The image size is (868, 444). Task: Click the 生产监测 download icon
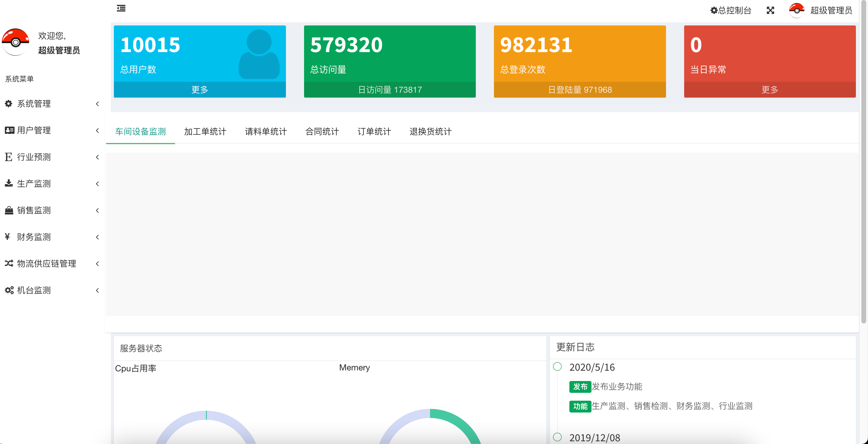(9, 184)
